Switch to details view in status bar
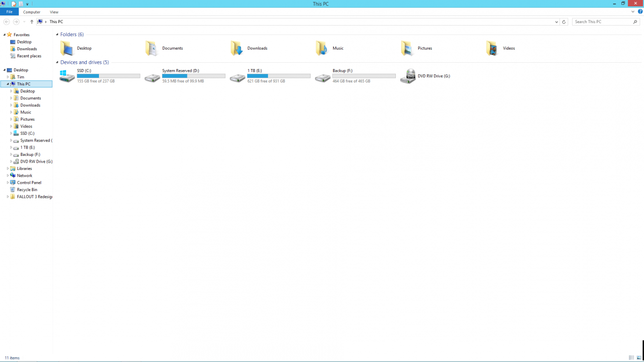 pyautogui.click(x=631, y=358)
